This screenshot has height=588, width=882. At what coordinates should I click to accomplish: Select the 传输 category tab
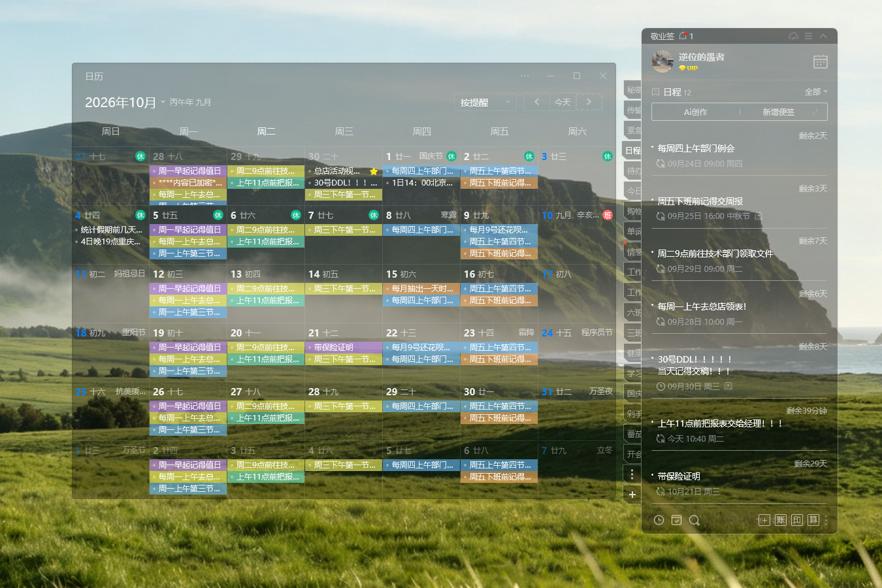632,110
